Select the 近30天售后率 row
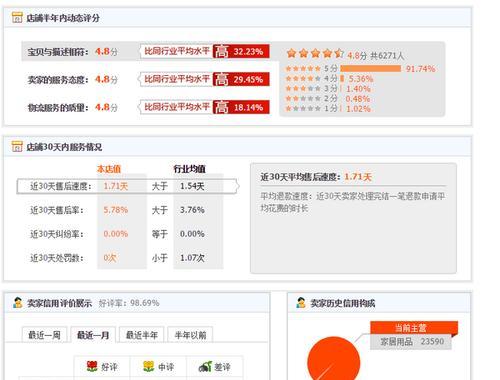 click(x=127, y=210)
